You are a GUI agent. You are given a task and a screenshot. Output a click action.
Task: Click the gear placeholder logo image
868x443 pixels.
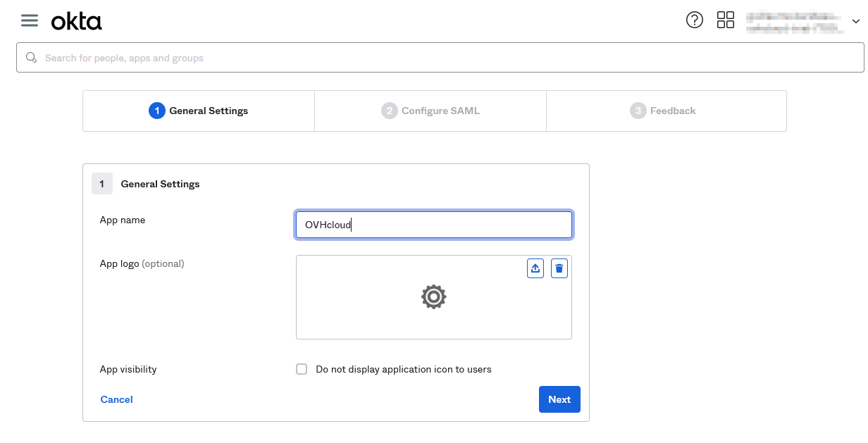[433, 297]
